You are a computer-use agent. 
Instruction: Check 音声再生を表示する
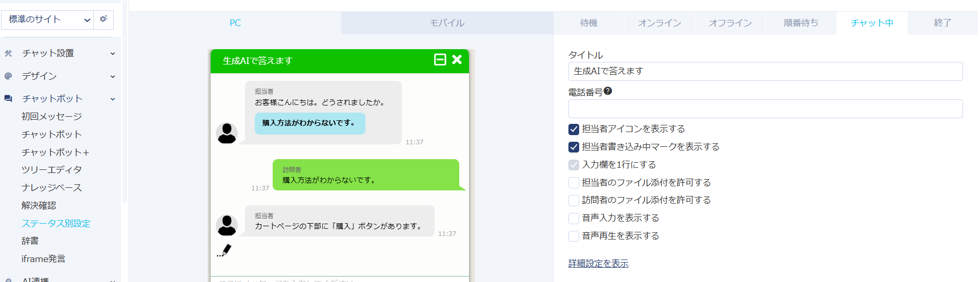574,236
